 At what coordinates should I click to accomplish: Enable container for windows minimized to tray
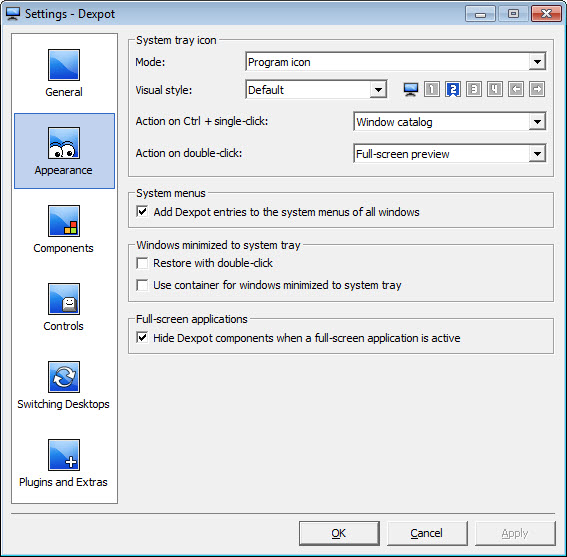[142, 285]
